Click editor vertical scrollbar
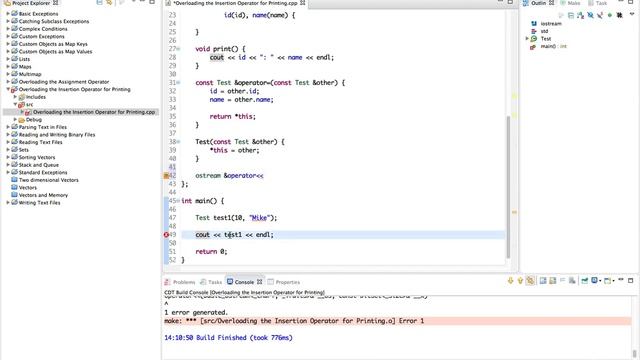 pos(508,187)
